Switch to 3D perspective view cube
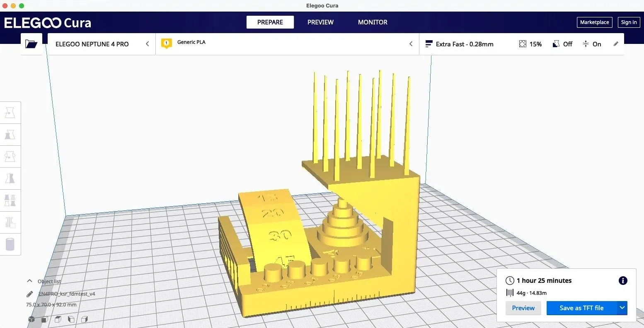The image size is (644, 328). click(x=31, y=319)
